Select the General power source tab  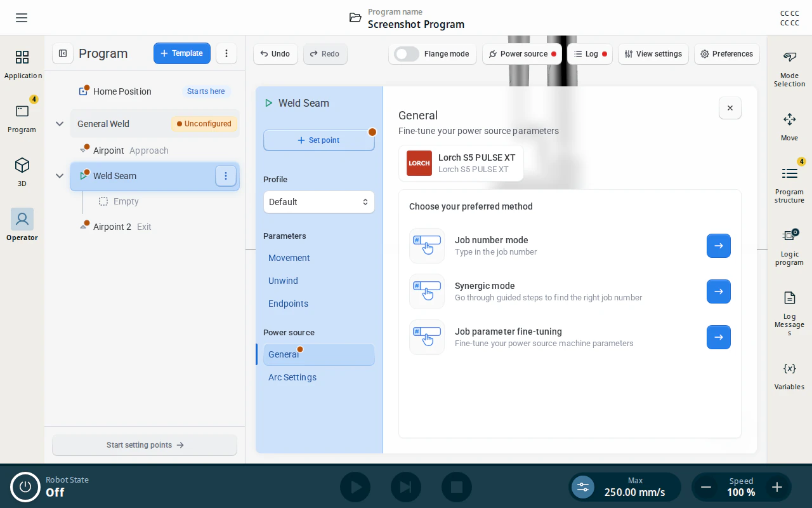(x=318, y=354)
